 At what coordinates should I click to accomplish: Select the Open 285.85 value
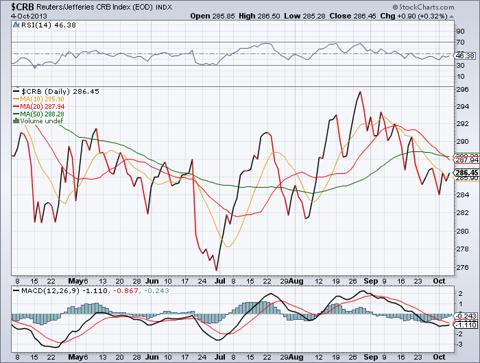(212, 16)
